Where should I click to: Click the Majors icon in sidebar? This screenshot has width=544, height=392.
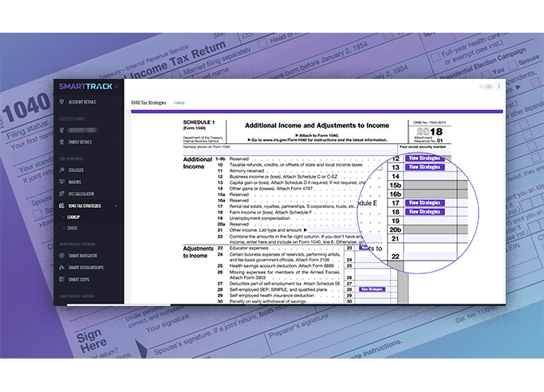(62, 182)
